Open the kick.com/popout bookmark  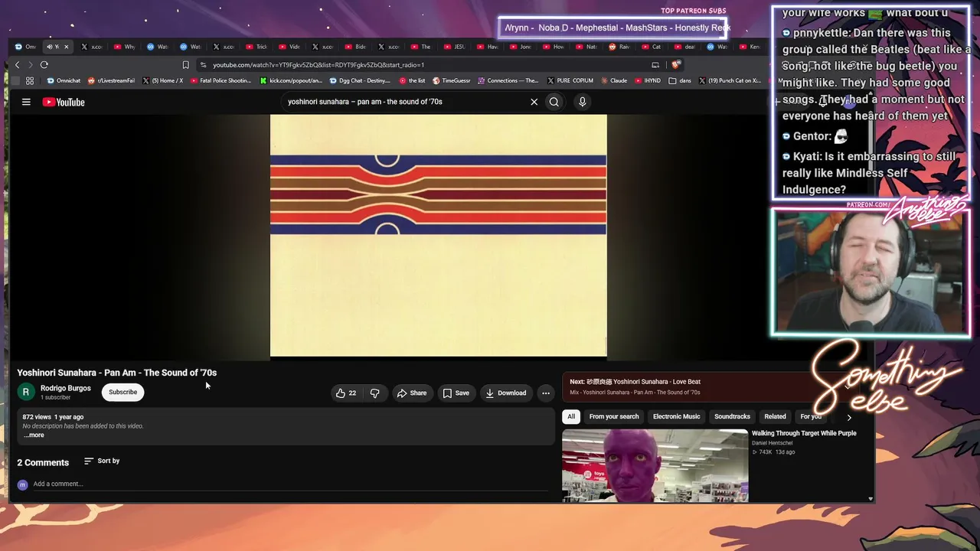[291, 80]
